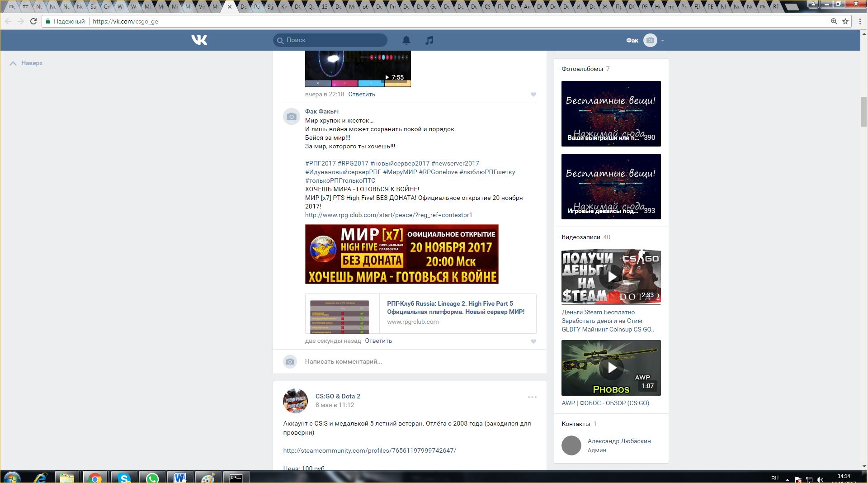This screenshot has height=483, width=868.
Task: Open the РПГ-Клуб Russia link preview title
Action: (x=456, y=308)
